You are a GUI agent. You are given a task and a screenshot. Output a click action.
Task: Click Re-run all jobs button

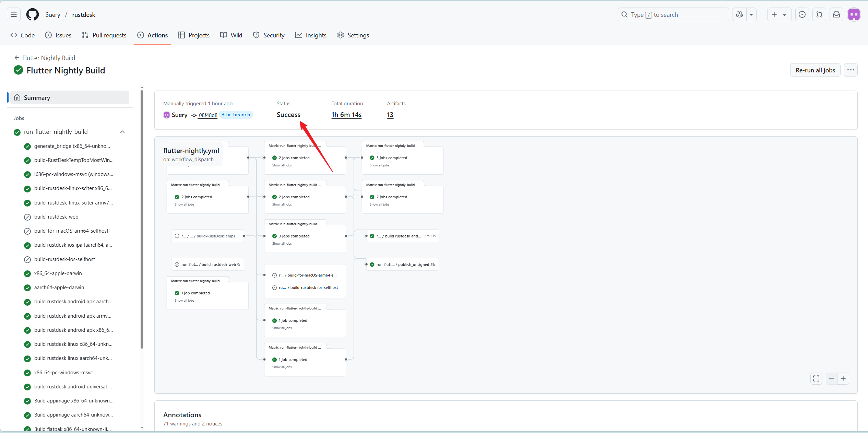[x=815, y=70]
